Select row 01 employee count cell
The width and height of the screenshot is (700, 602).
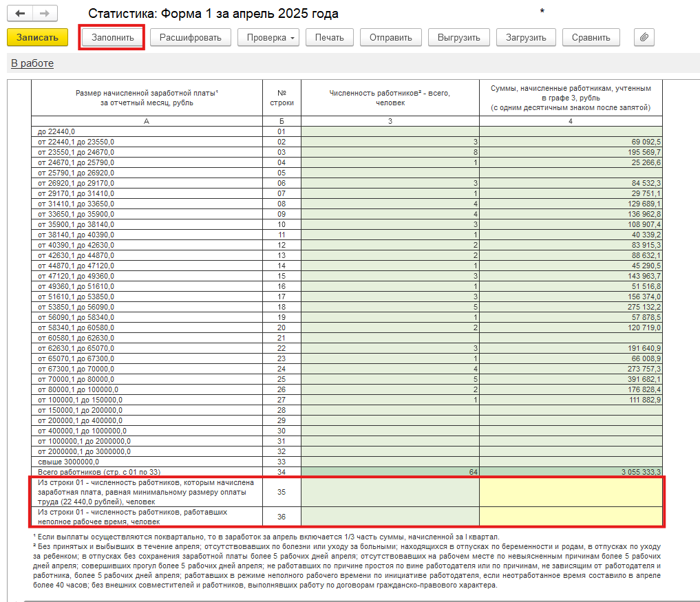click(x=390, y=131)
